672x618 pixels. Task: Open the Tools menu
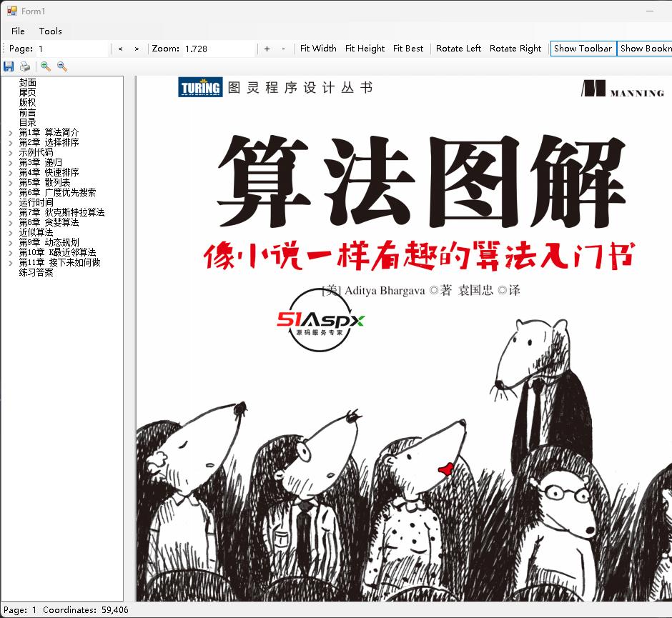tap(51, 31)
